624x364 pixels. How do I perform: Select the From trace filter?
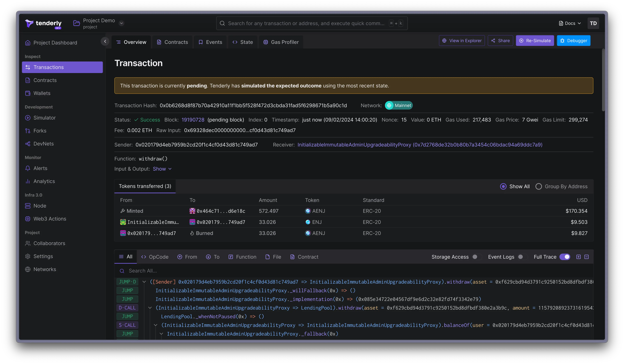coord(187,257)
